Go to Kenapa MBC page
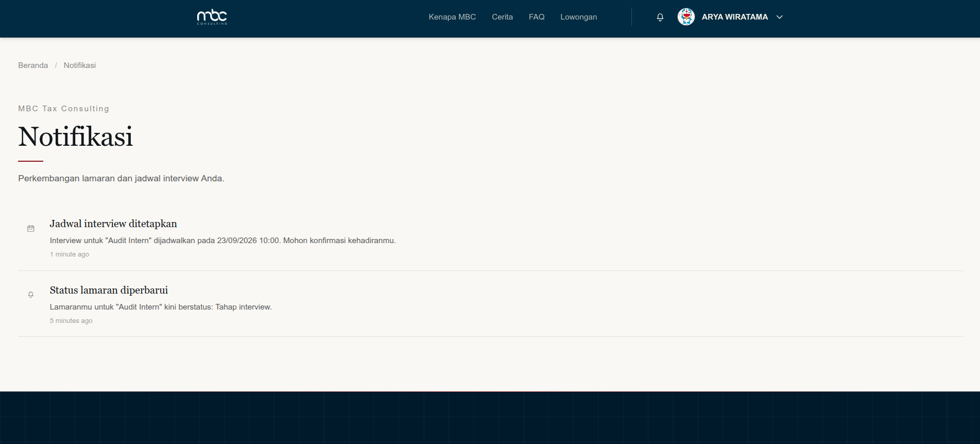This screenshot has height=444, width=980. click(452, 17)
